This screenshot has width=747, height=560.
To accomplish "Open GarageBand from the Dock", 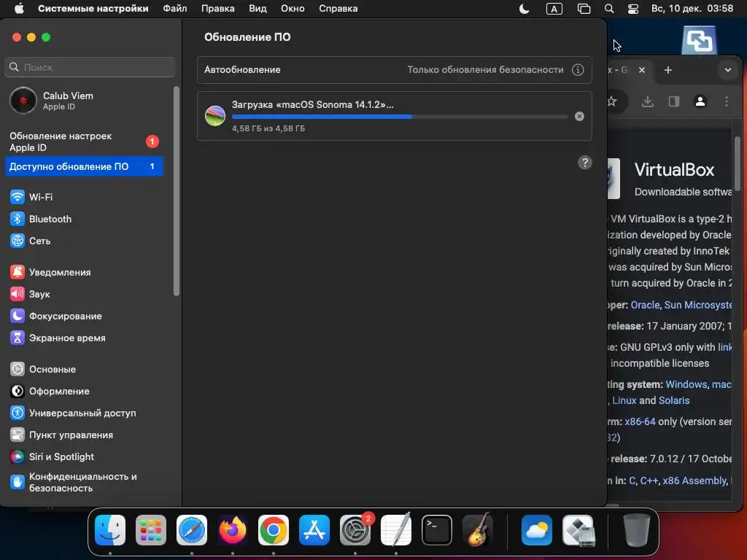I will pos(478,530).
